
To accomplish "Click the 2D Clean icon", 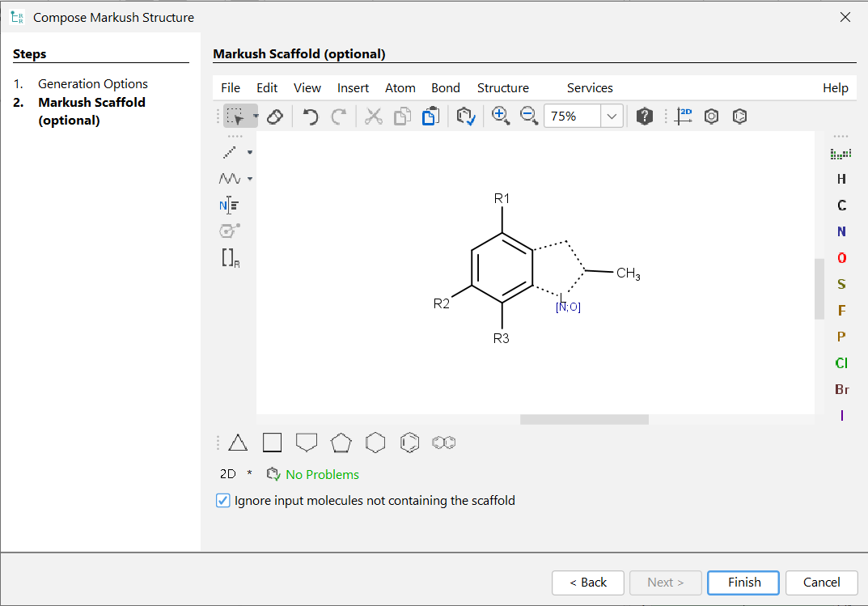I will pyautogui.click(x=684, y=117).
